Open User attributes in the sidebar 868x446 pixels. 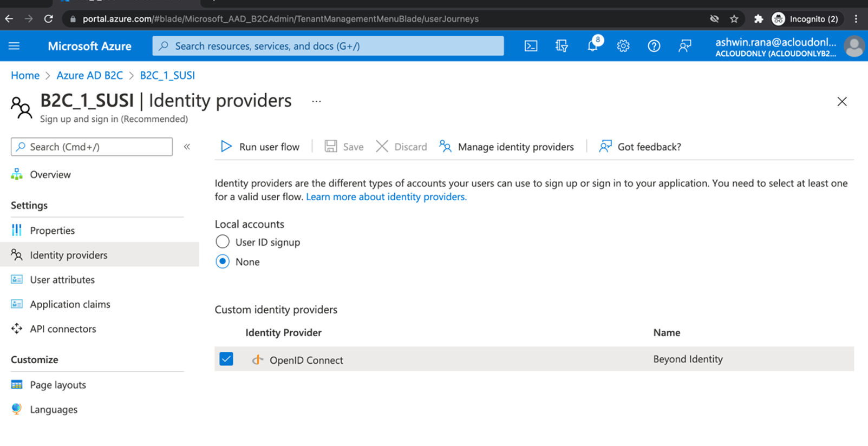click(62, 280)
